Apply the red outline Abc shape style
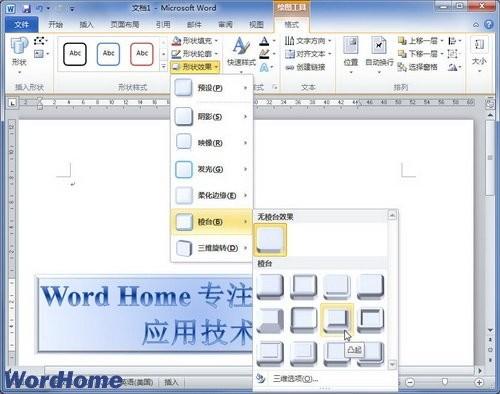This screenshot has width=500, height=394. coord(142,54)
